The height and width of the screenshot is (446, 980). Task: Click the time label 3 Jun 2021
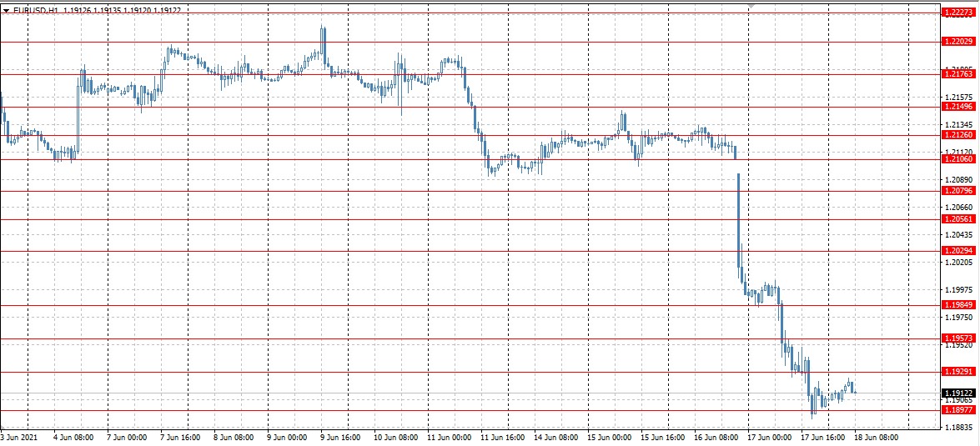(x=18, y=438)
